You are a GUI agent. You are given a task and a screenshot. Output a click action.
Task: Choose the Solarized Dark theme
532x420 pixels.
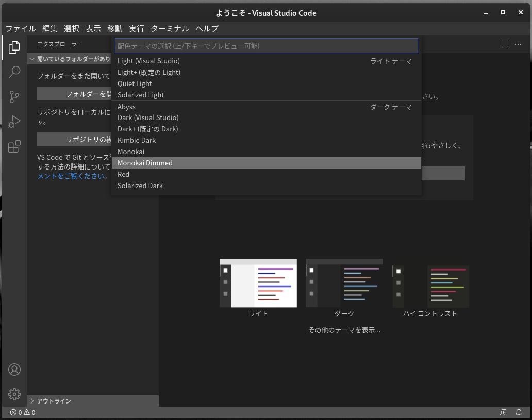(267, 186)
